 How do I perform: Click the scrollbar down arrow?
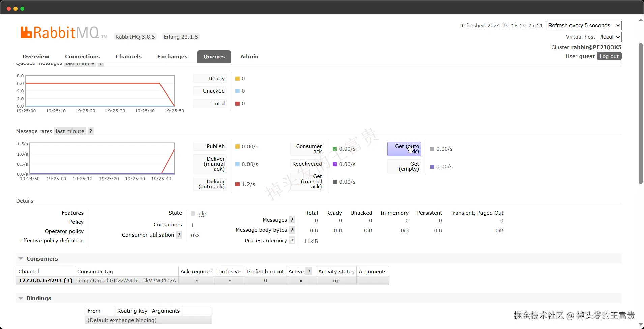641,324
